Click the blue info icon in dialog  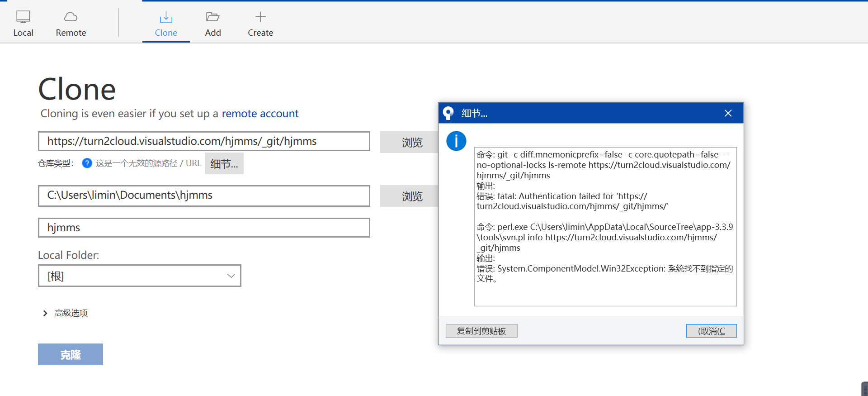click(x=456, y=141)
